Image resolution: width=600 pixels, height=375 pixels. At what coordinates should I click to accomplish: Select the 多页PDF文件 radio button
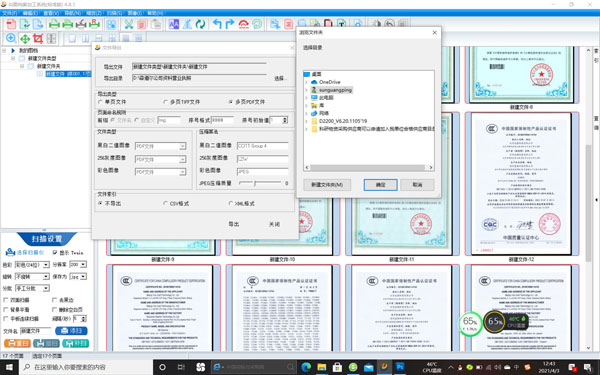(230, 102)
